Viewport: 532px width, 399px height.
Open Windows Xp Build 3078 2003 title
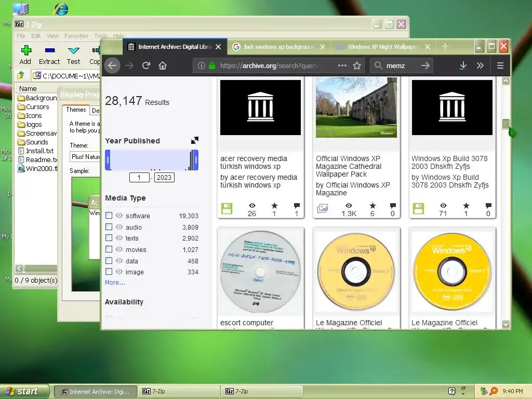(x=449, y=163)
